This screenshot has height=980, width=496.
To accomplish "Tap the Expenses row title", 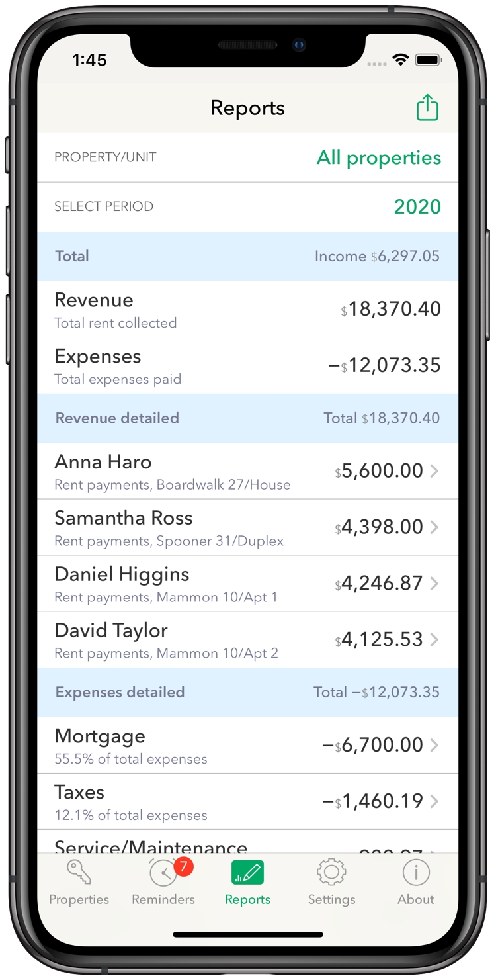I will click(98, 357).
